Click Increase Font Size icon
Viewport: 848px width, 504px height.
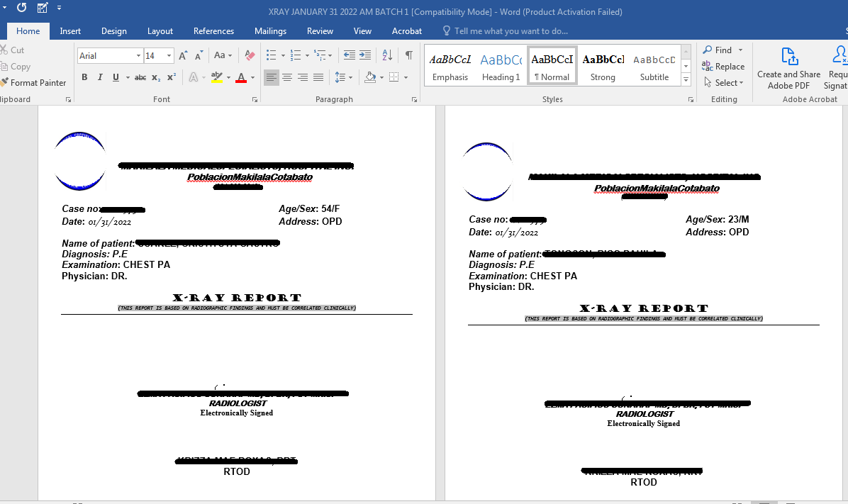pos(184,55)
